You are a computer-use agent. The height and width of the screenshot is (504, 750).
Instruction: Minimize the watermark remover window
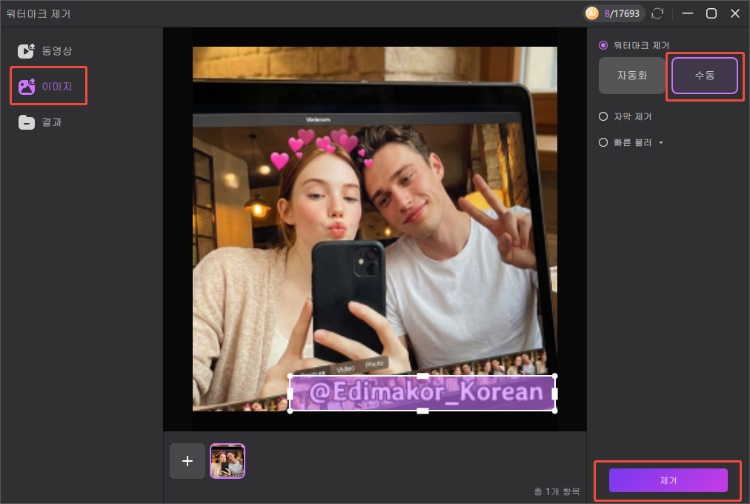click(686, 14)
